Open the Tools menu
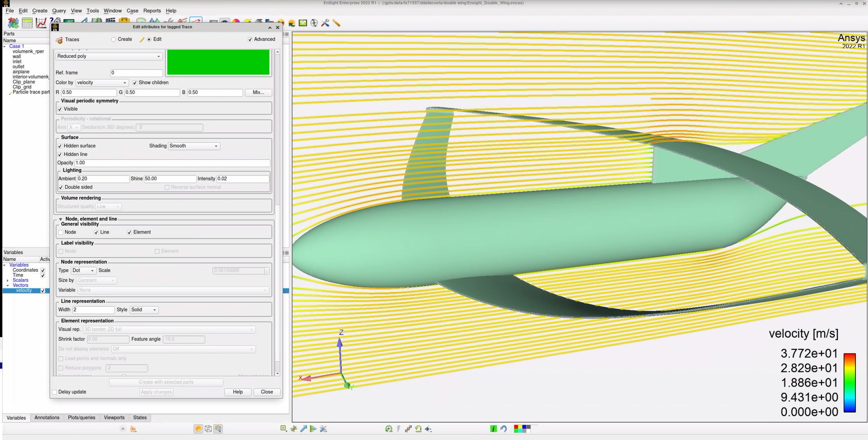 pos(92,11)
